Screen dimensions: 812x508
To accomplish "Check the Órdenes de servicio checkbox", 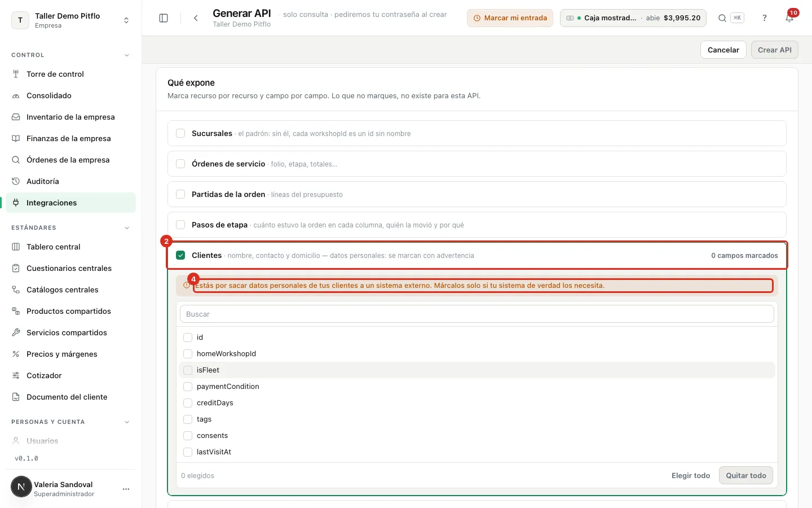I will click(180, 164).
